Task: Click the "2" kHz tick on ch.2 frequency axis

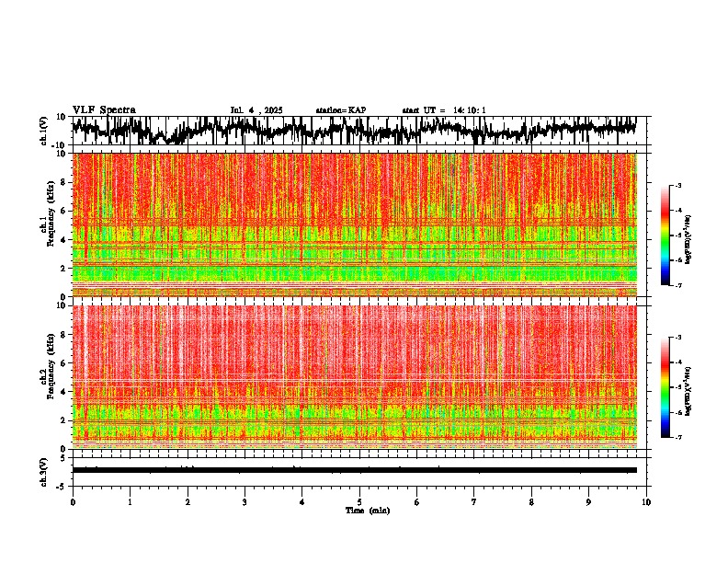Action: click(64, 420)
